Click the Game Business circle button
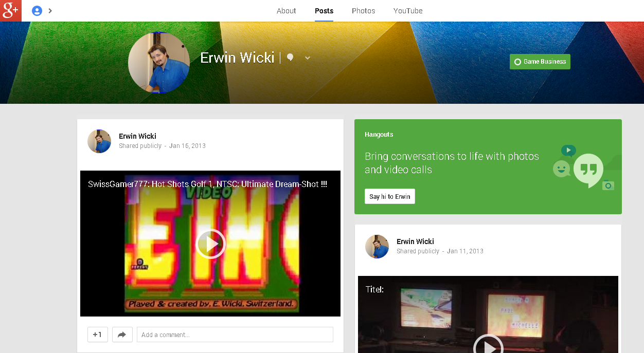The width and height of the screenshot is (644, 353). [540, 62]
